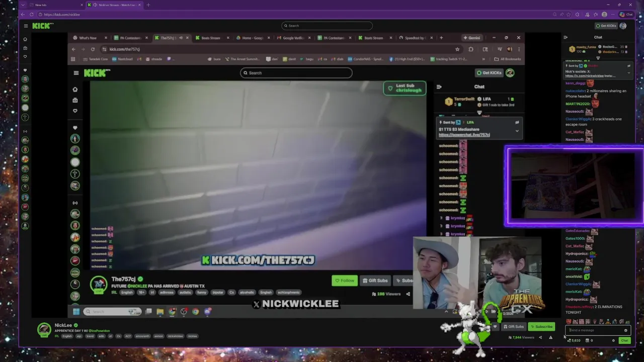The width and height of the screenshot is (644, 362).
Task: Click the Last Sub chrislough badge
Action: pos(405,88)
